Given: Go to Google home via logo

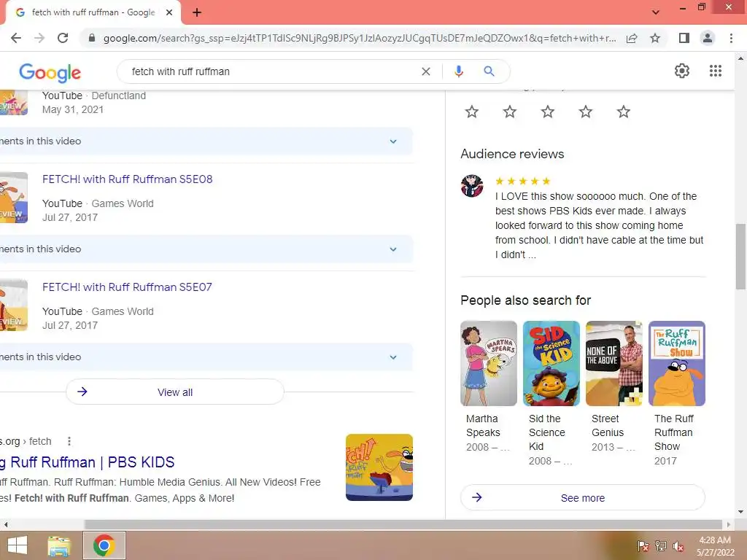Looking at the screenshot, I should (x=50, y=72).
